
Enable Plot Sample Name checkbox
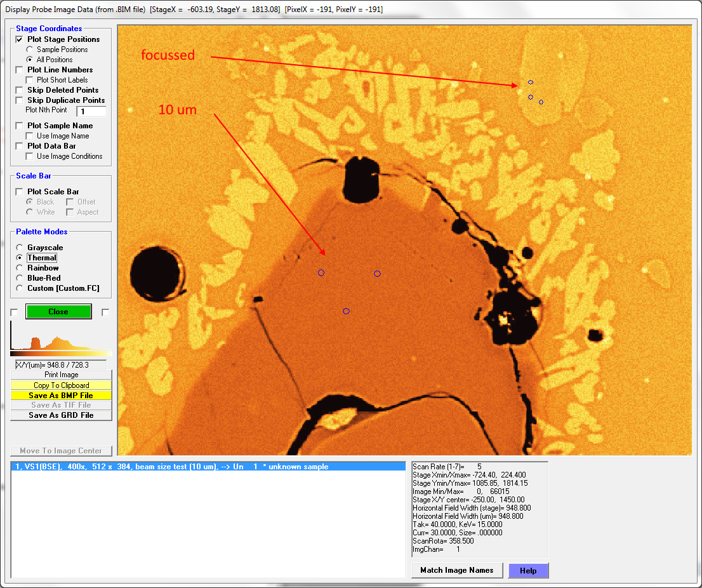[20, 126]
